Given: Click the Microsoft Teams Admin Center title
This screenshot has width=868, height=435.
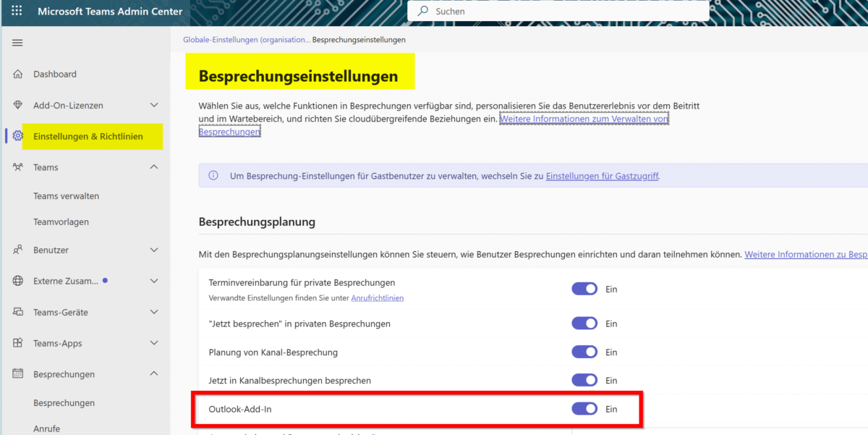Looking at the screenshot, I should pos(110,12).
